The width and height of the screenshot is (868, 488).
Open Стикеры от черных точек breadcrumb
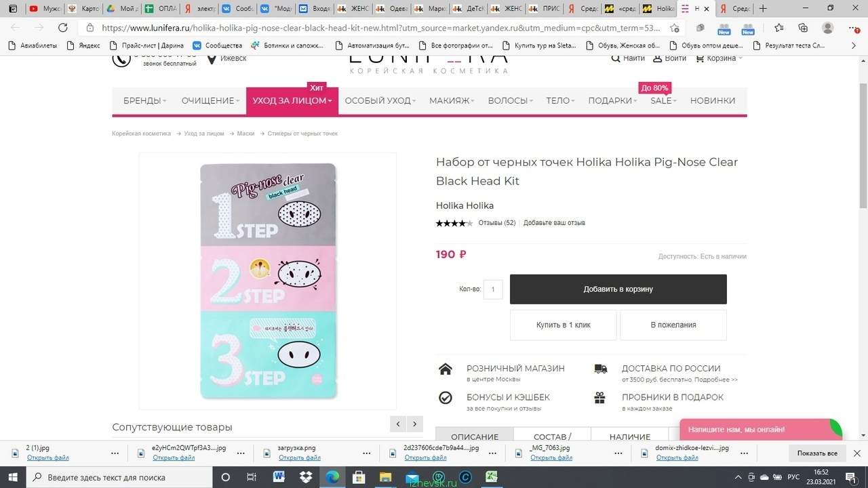[302, 134]
